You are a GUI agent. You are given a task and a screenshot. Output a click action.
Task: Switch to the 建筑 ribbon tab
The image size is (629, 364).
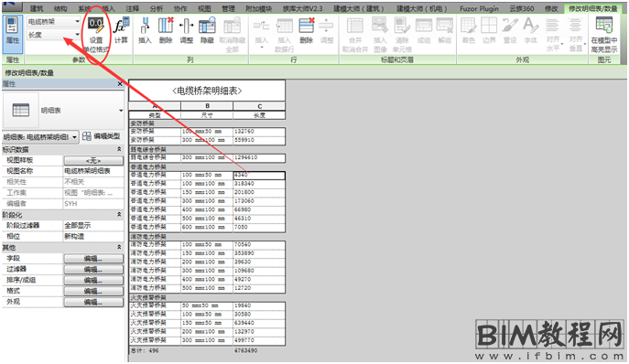pyautogui.click(x=37, y=8)
